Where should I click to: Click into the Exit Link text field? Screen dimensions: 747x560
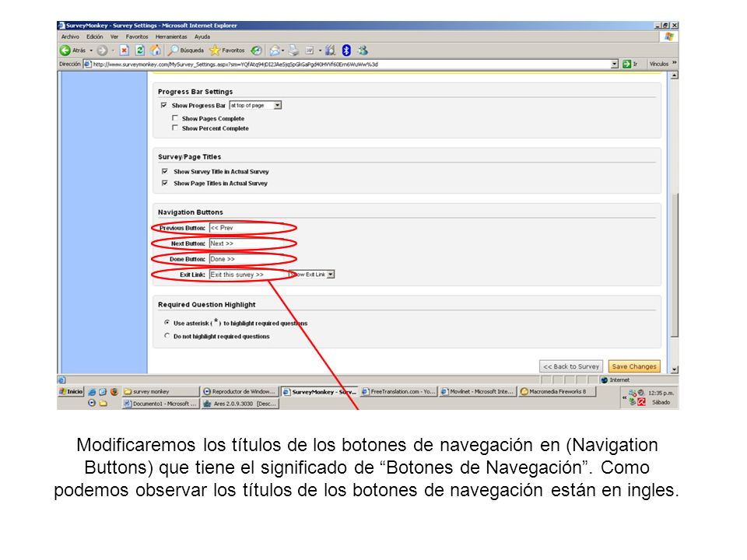tap(248, 275)
